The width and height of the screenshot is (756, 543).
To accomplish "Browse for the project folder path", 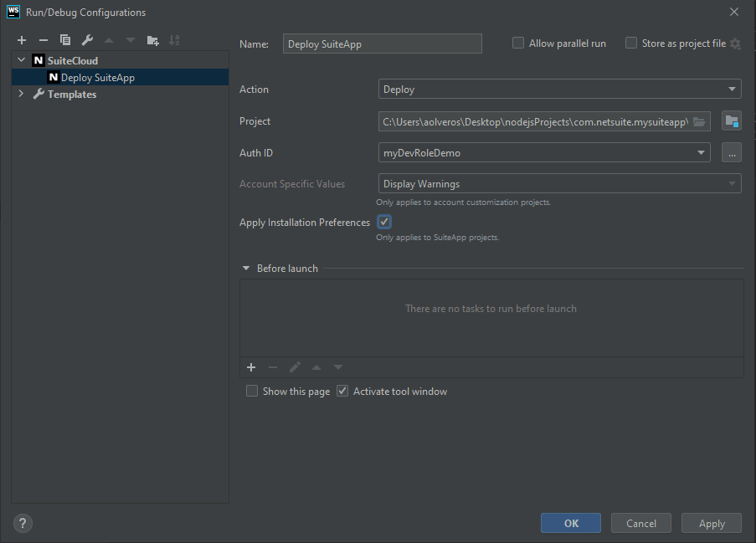I will click(x=699, y=122).
